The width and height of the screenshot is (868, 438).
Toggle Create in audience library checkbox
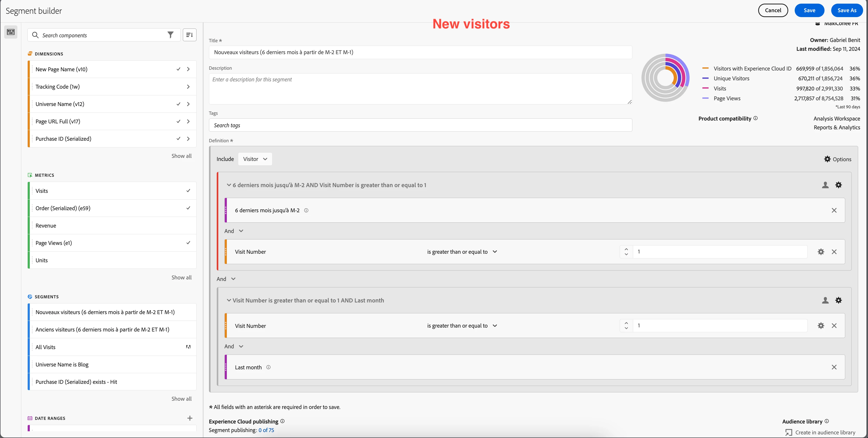[789, 432]
